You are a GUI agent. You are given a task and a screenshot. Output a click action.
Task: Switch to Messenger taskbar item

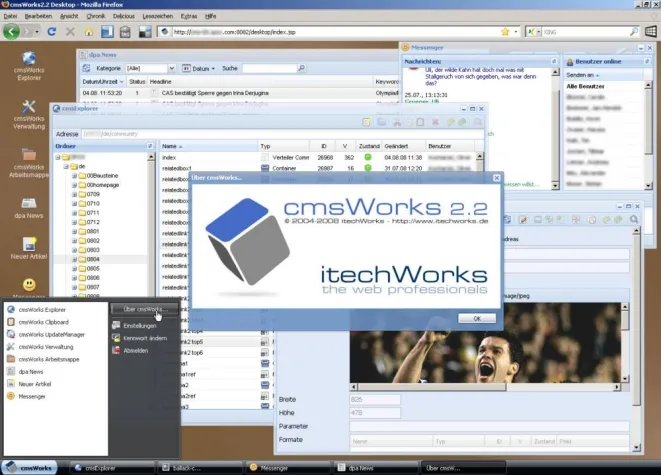point(288,468)
